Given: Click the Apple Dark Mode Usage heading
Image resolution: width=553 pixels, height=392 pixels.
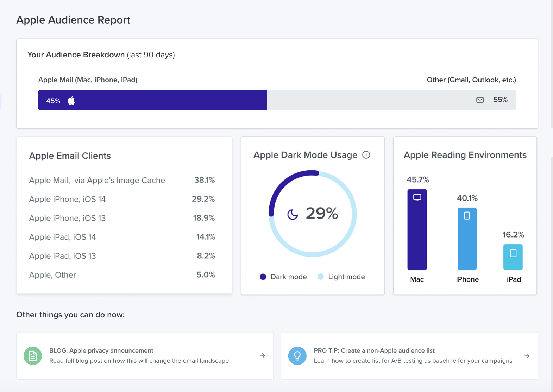Looking at the screenshot, I should tap(305, 155).
